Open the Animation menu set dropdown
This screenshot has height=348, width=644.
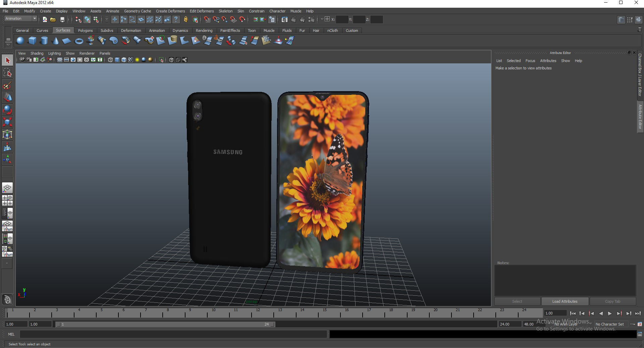click(20, 19)
